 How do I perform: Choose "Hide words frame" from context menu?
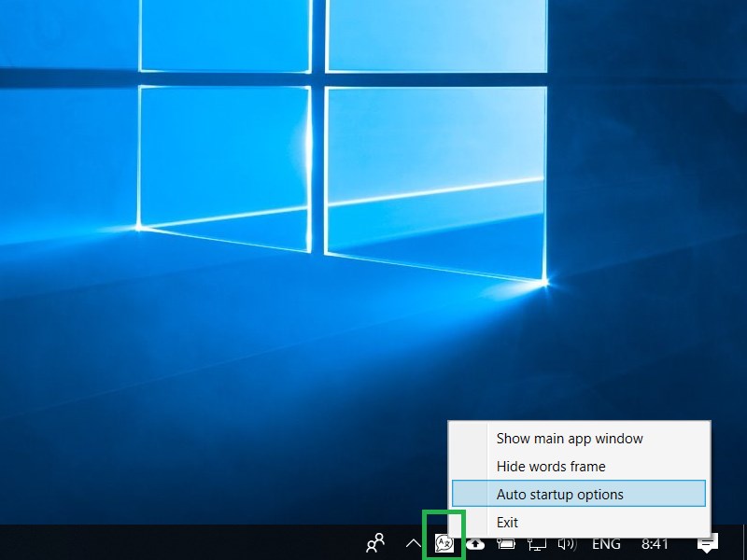579,466
